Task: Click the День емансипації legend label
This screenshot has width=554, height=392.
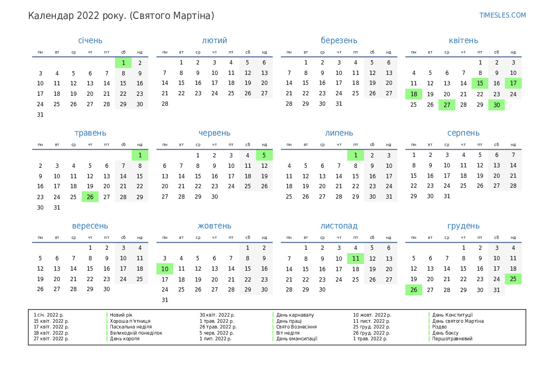Action: 297,339
